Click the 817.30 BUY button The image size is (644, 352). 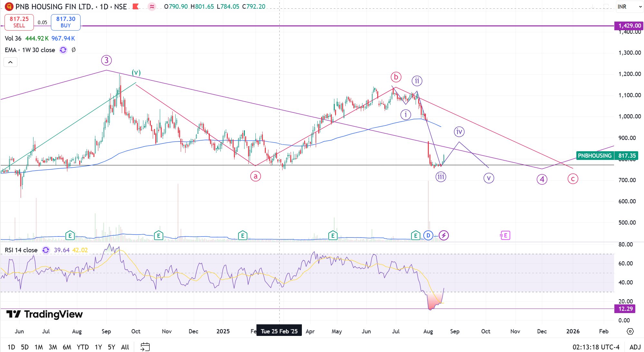click(x=66, y=22)
